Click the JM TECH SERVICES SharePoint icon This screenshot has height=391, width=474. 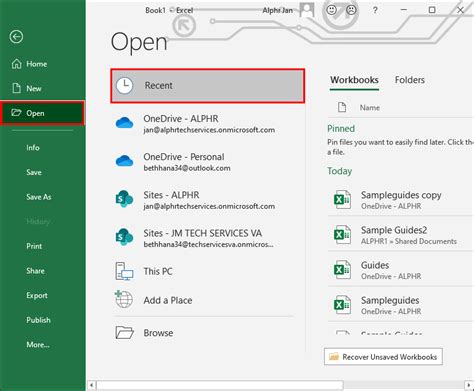[124, 237]
